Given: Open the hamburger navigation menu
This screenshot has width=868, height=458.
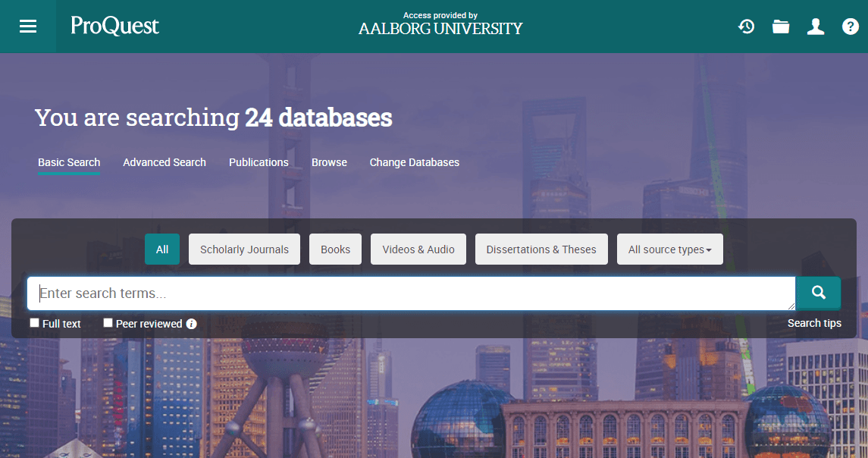Looking at the screenshot, I should point(28,27).
